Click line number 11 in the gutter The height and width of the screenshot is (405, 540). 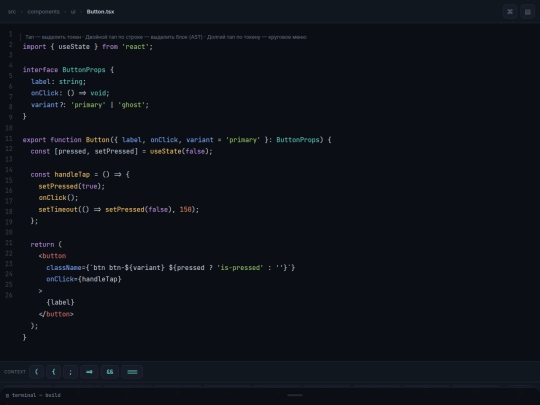(x=9, y=138)
